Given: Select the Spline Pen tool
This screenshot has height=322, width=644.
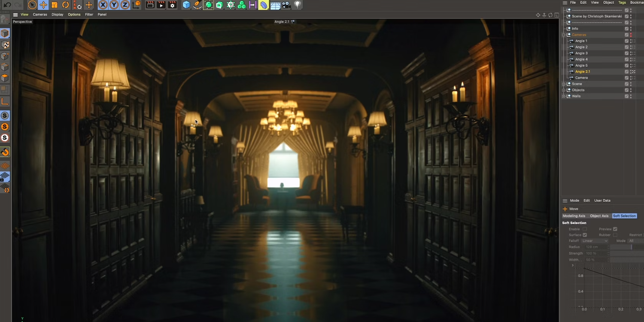Looking at the screenshot, I should pyautogui.click(x=197, y=5).
